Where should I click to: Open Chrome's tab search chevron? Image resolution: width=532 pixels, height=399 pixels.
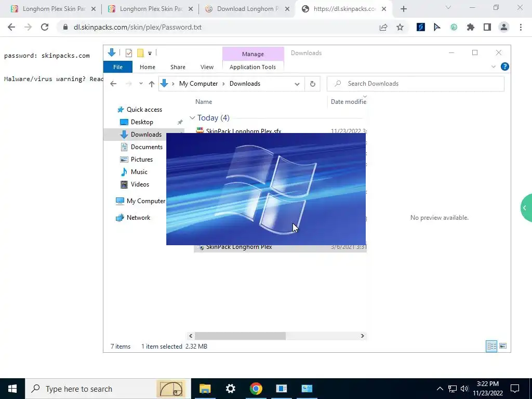448,7
